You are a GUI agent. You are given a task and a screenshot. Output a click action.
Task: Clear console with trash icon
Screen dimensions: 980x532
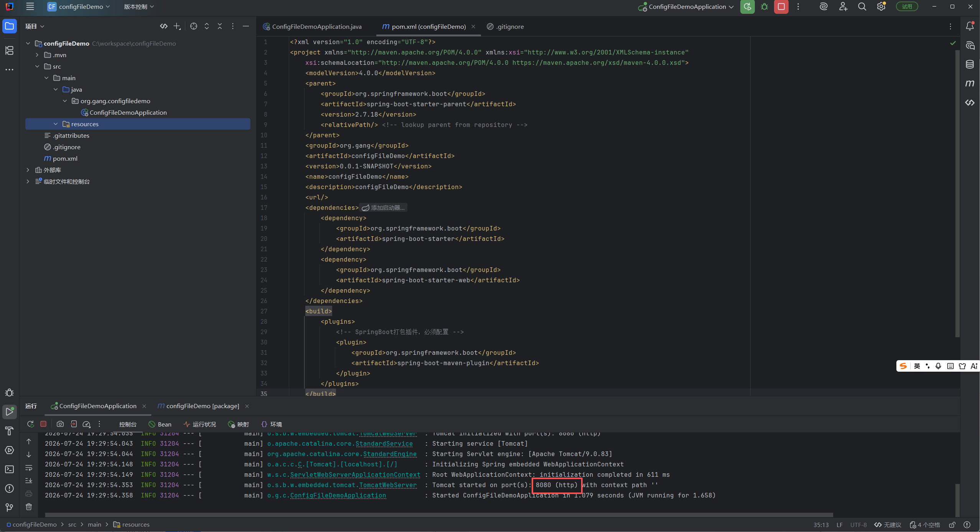[x=29, y=507]
